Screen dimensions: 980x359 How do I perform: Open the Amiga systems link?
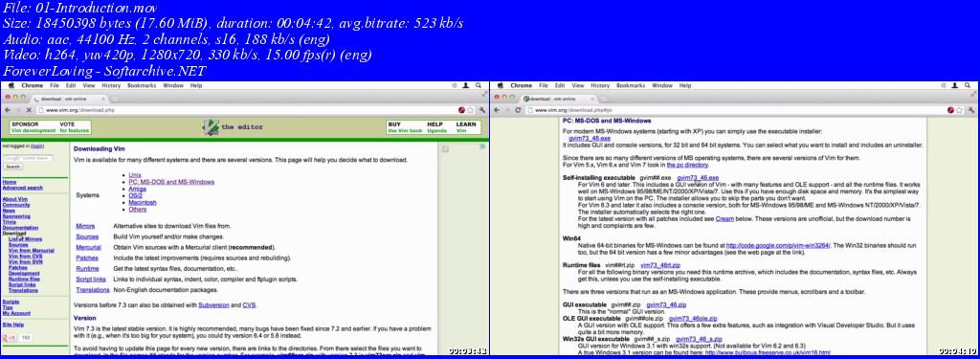(x=138, y=189)
